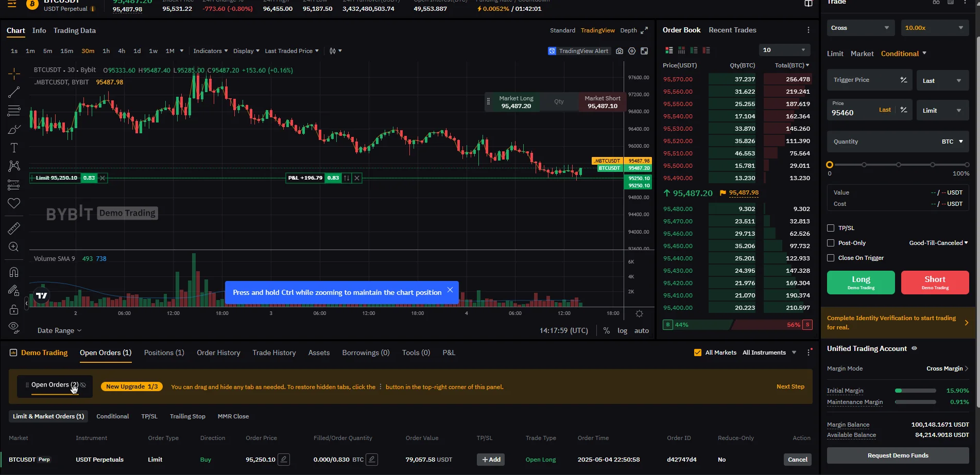Show combined buy and sell order book view

(x=669, y=50)
